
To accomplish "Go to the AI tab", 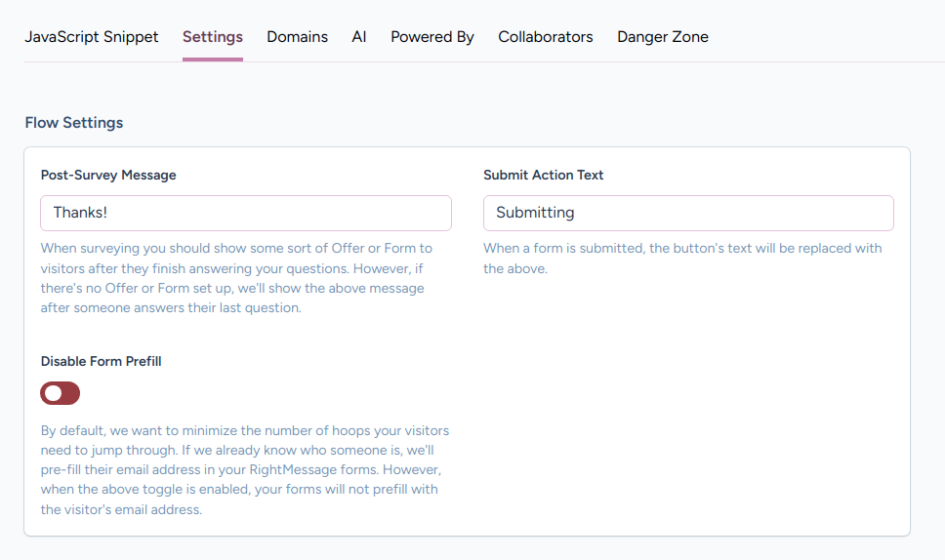I will coord(359,37).
